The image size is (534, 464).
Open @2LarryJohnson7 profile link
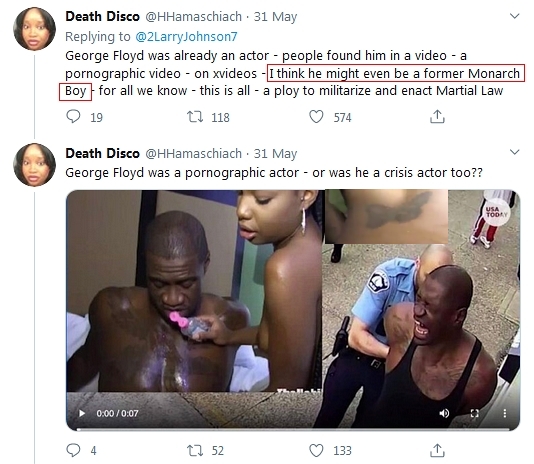[x=186, y=36]
